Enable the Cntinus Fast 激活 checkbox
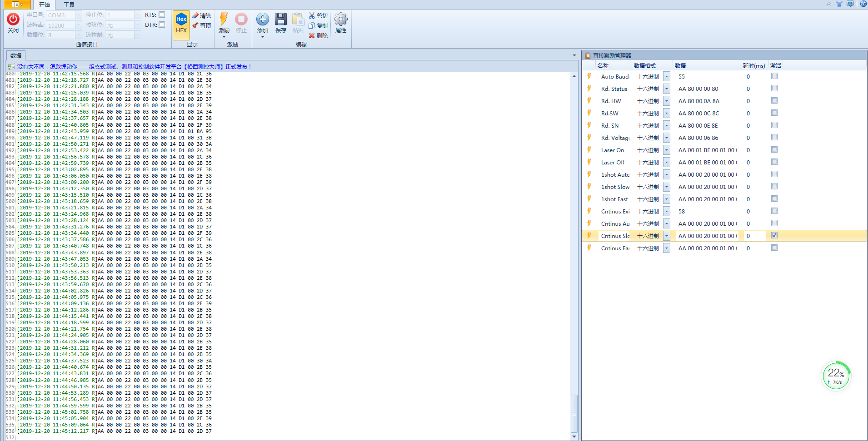This screenshot has width=868, height=441. [x=774, y=248]
